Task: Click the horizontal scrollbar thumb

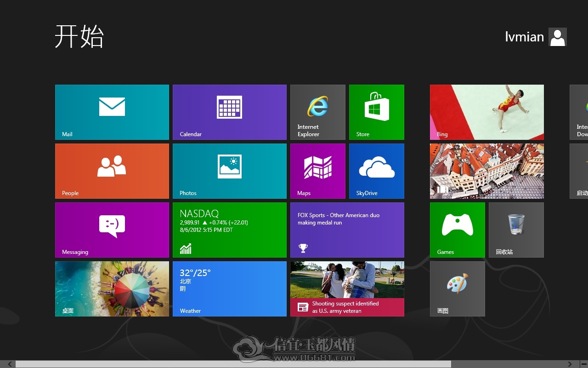Action: [233, 364]
